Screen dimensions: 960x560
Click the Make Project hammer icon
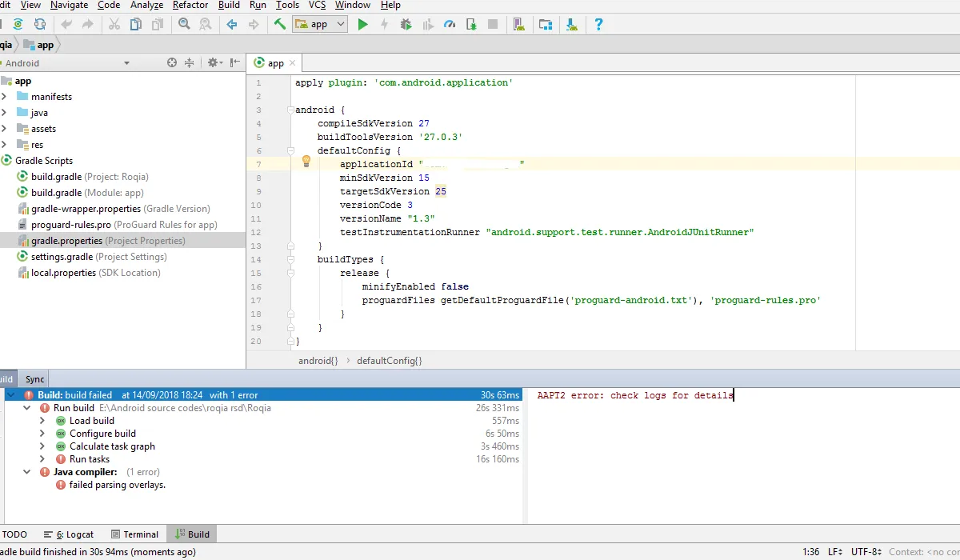pyautogui.click(x=279, y=25)
